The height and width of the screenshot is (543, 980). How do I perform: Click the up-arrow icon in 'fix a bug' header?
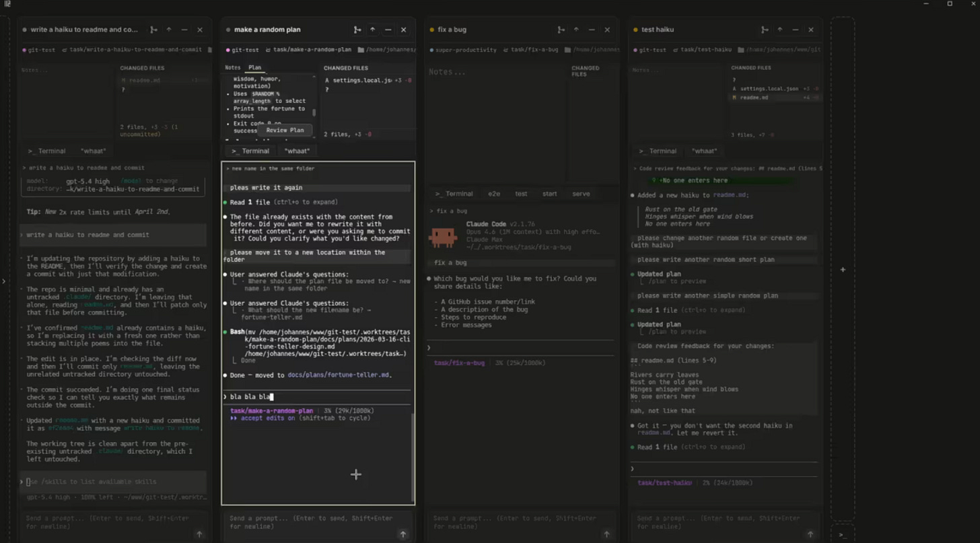(576, 30)
